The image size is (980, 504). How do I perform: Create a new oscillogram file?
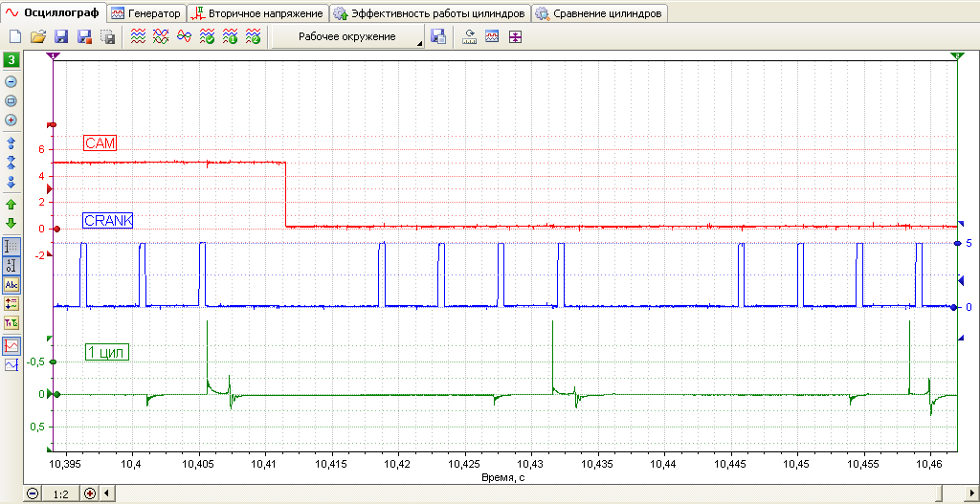(x=16, y=37)
